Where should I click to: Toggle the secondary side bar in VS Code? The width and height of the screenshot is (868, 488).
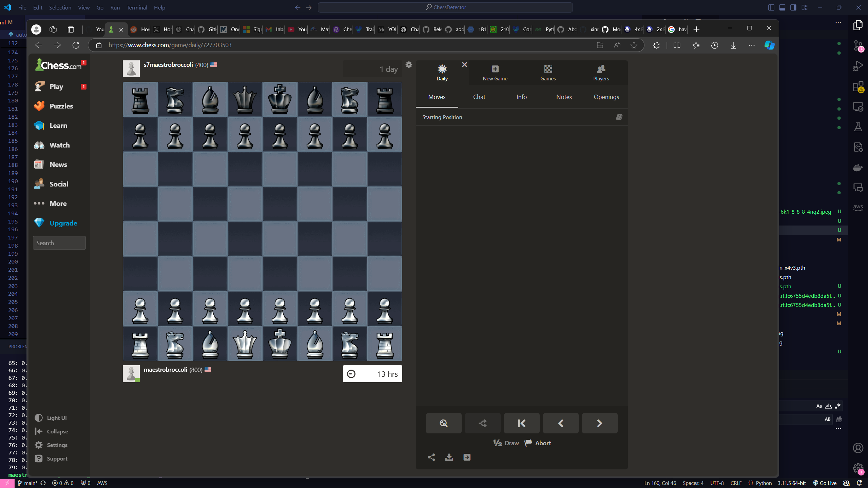(x=793, y=7)
